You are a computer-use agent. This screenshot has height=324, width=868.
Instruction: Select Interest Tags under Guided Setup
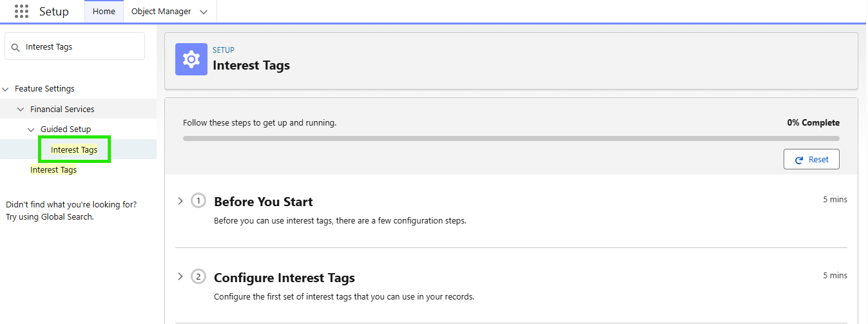[x=74, y=150]
